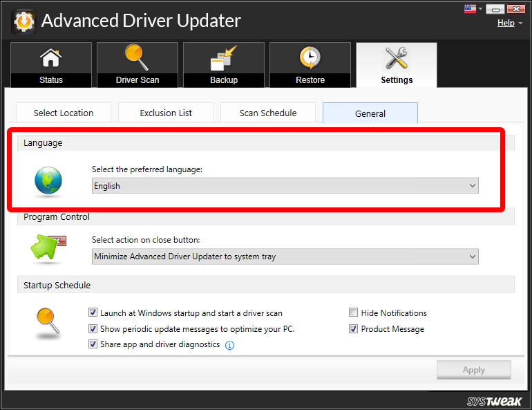Click the US flag language icon
This screenshot has width=532, height=410.
[x=470, y=8]
